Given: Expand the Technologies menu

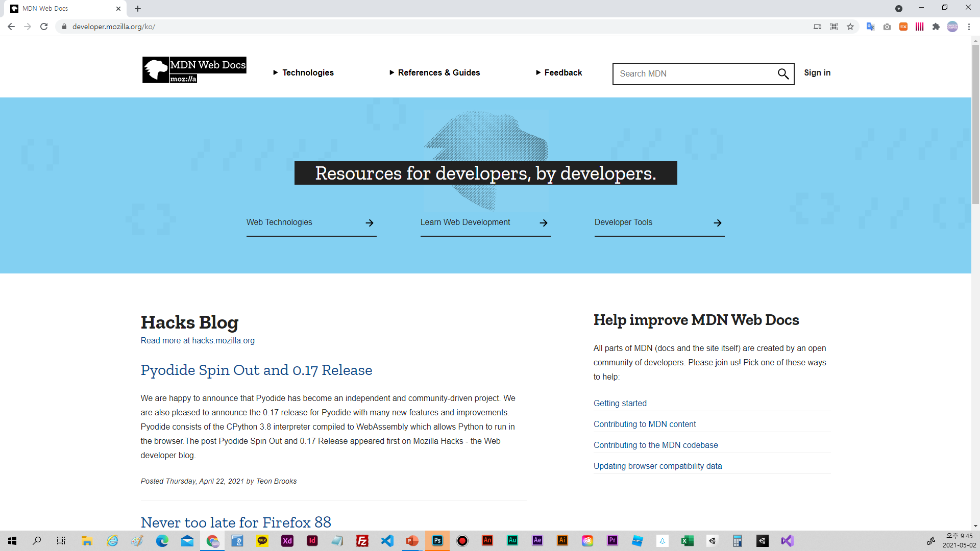Looking at the screenshot, I should pos(303,72).
